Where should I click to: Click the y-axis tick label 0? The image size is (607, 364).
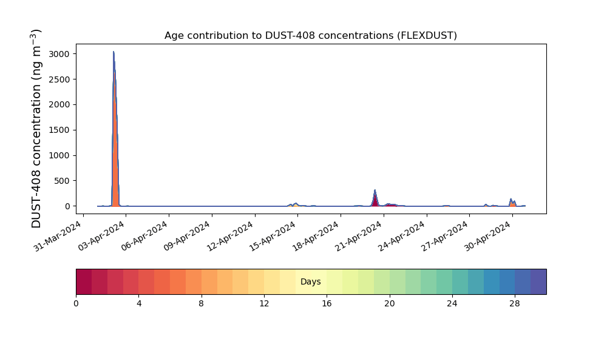(x=68, y=206)
